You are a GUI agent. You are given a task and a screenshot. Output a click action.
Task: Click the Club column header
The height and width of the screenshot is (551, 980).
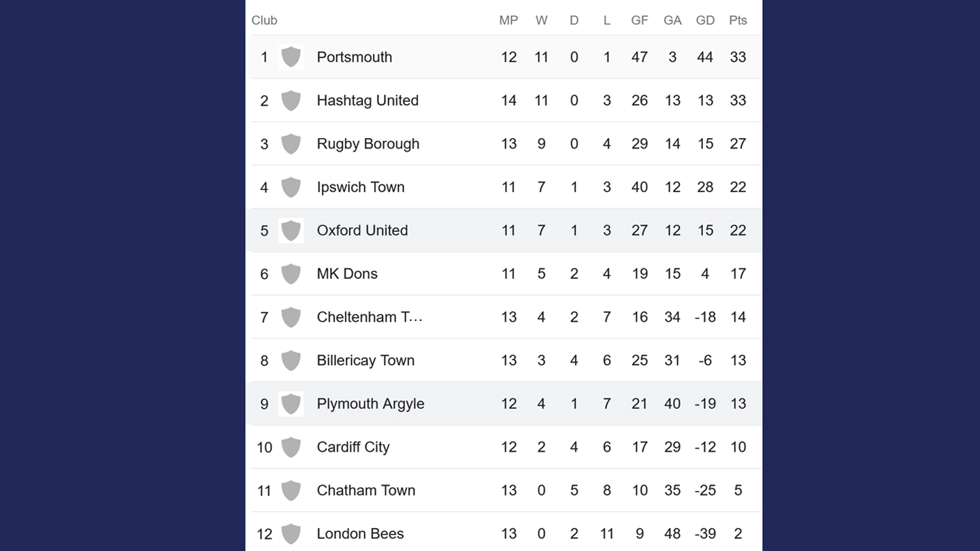(264, 20)
